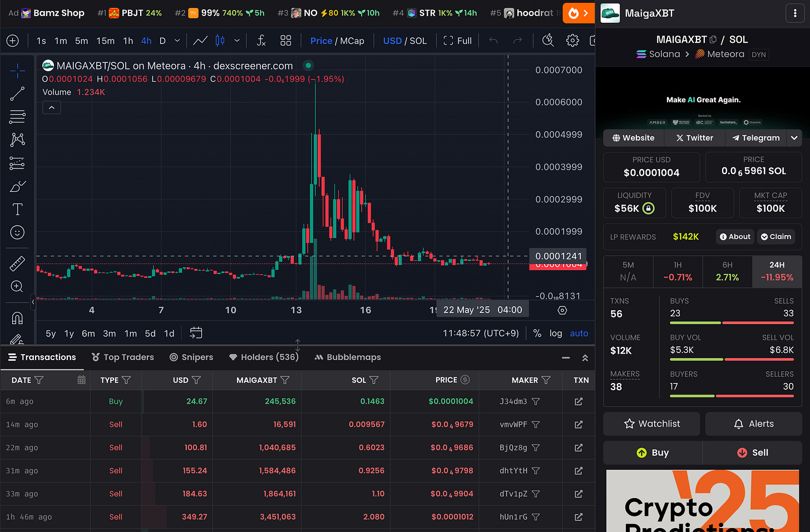Click the green Buy button

click(x=653, y=453)
